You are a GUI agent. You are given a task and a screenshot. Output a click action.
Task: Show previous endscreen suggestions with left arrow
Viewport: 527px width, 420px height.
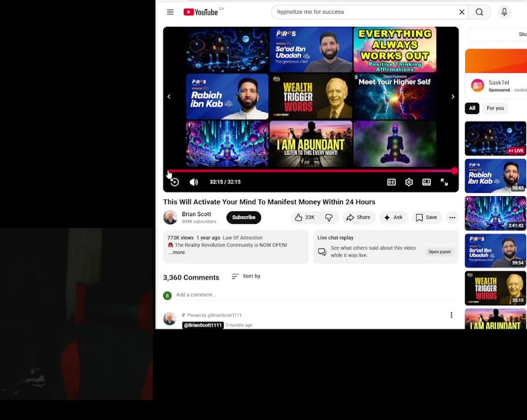pyautogui.click(x=169, y=97)
